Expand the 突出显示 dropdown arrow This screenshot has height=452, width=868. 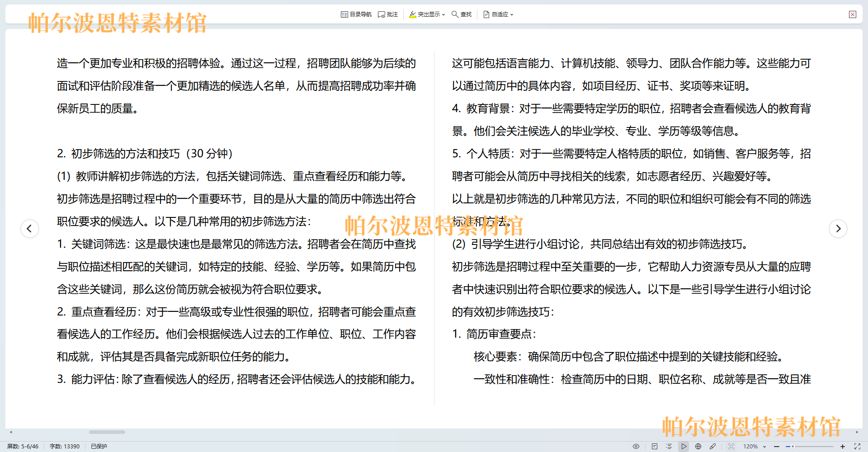(x=443, y=14)
